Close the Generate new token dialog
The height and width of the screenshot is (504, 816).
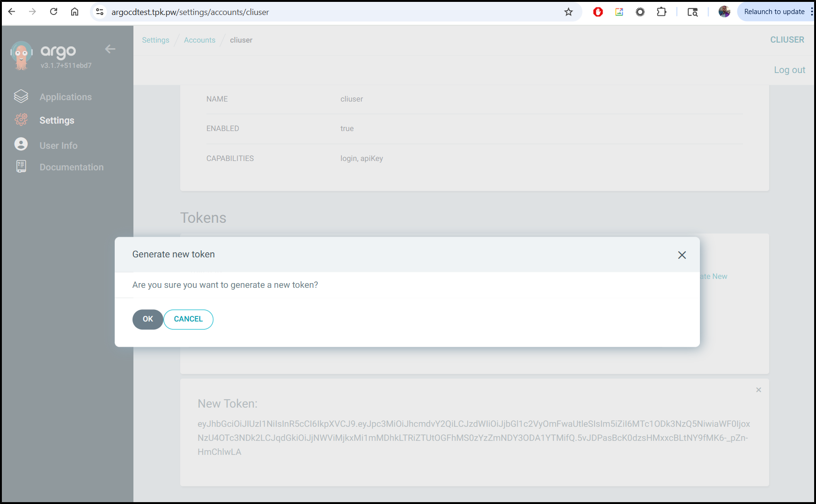tap(682, 255)
